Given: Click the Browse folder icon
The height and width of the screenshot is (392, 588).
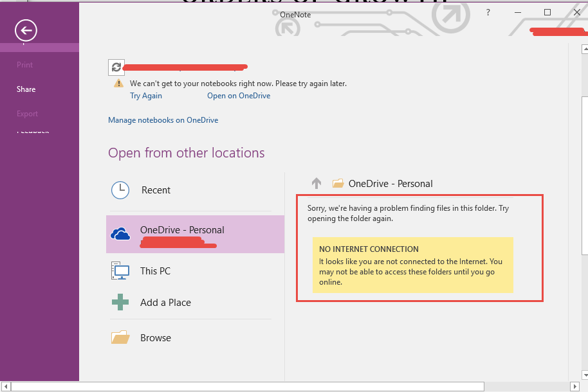Looking at the screenshot, I should point(120,337).
